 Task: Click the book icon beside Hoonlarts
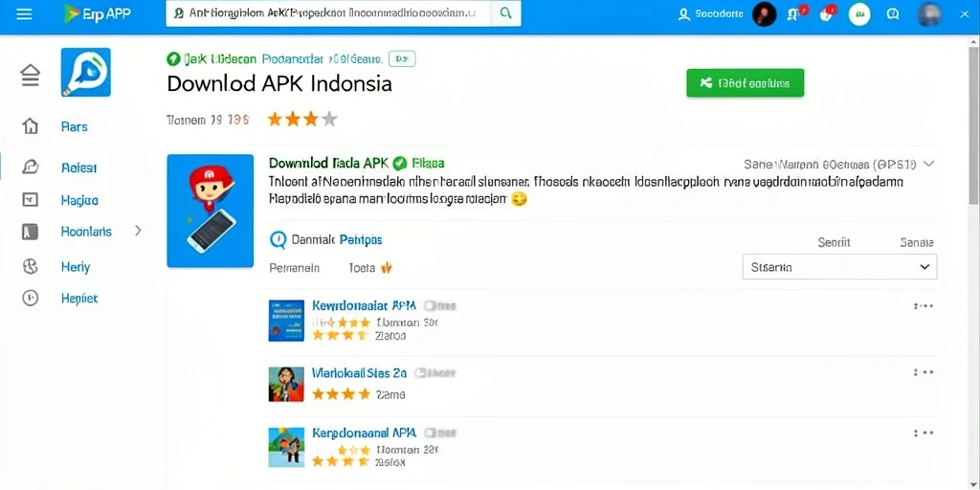(x=30, y=232)
